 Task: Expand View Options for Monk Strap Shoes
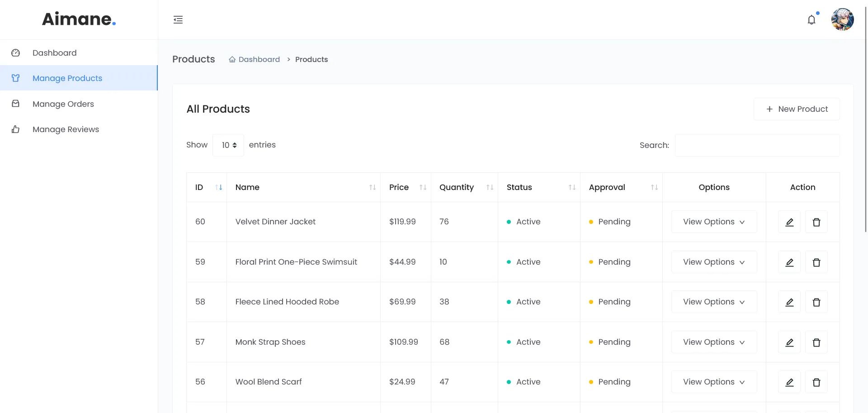pos(714,342)
